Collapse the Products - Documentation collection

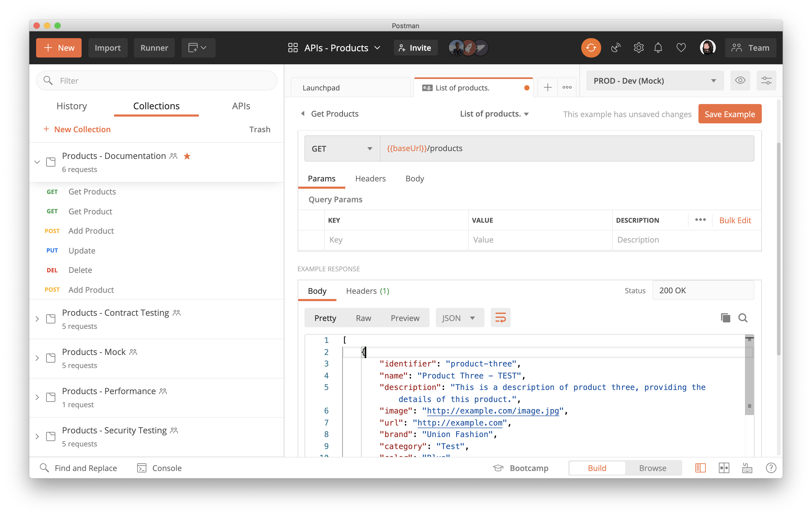coord(37,162)
